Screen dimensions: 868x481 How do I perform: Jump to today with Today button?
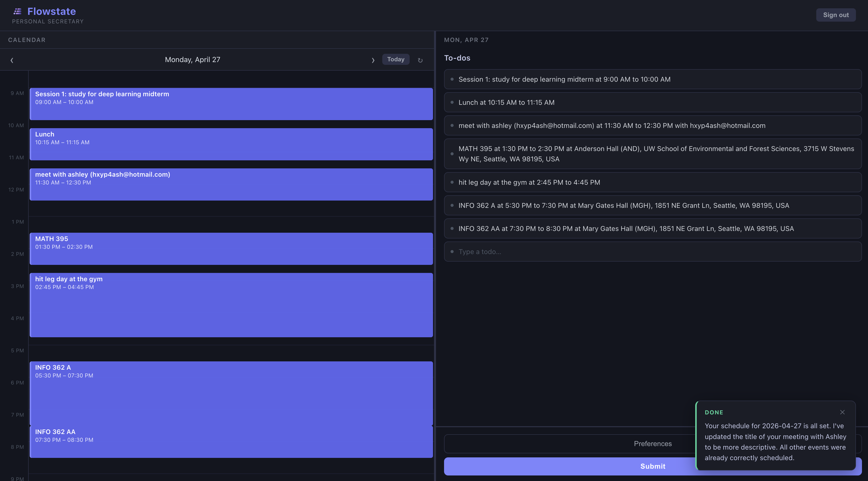(396, 59)
